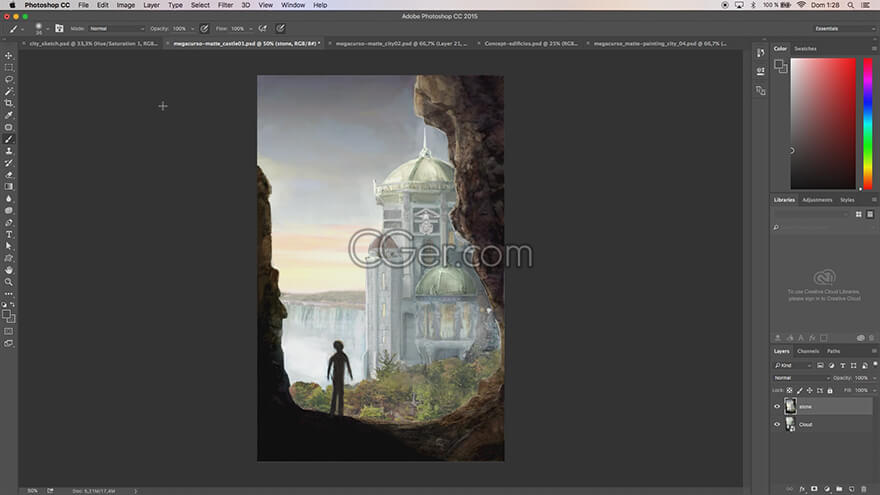
Task: Select the Zoom tool
Action: [x=8, y=282]
